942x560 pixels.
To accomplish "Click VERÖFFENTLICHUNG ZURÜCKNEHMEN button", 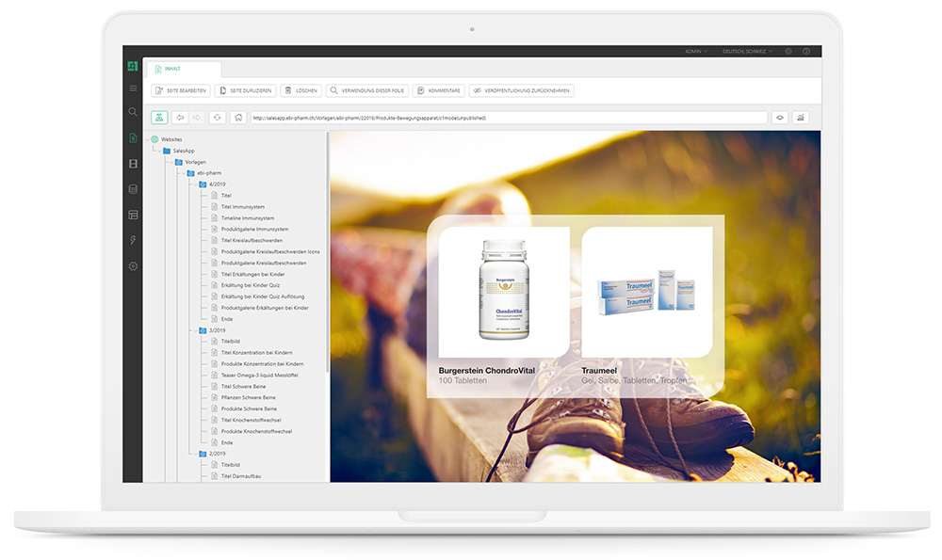I will point(522,90).
